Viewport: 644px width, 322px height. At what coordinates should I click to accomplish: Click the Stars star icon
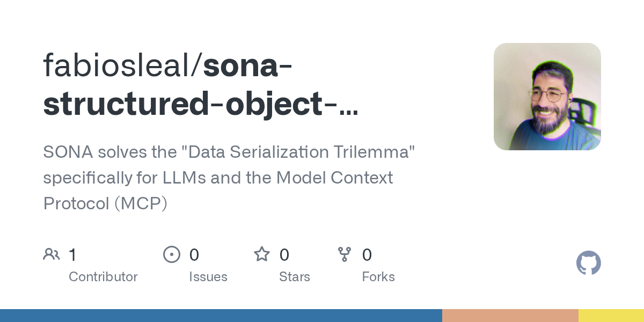262,254
